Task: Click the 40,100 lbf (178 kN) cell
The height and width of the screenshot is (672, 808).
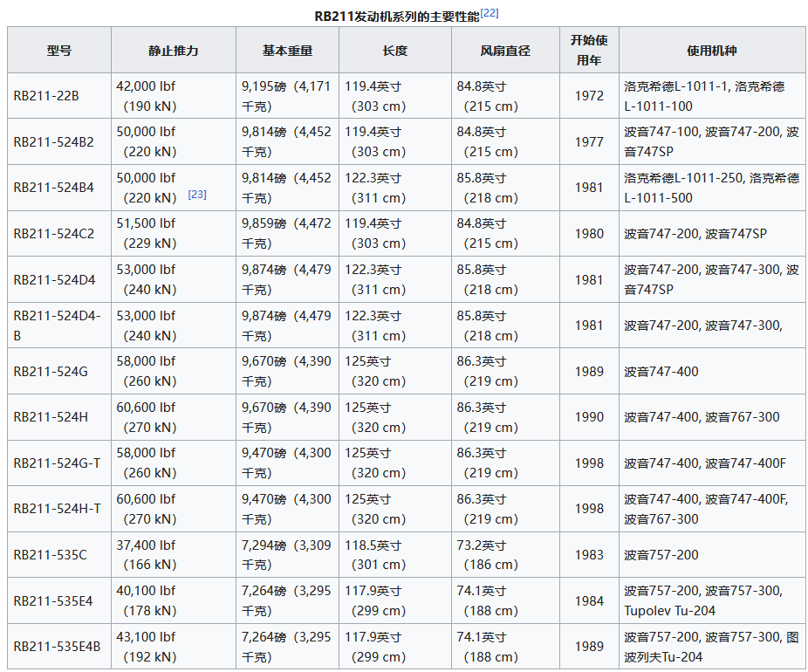Action: tap(173, 600)
